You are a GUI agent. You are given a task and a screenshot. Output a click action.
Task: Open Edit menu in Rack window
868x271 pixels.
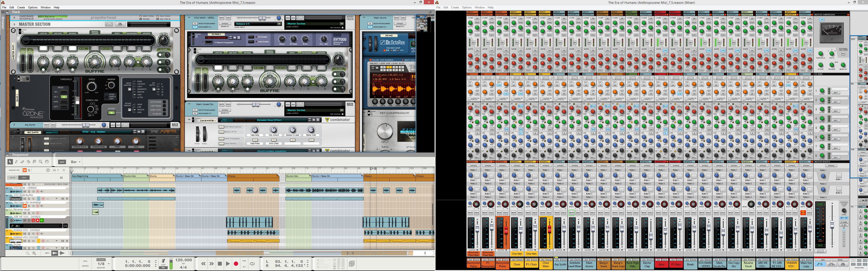pyautogui.click(x=12, y=7)
